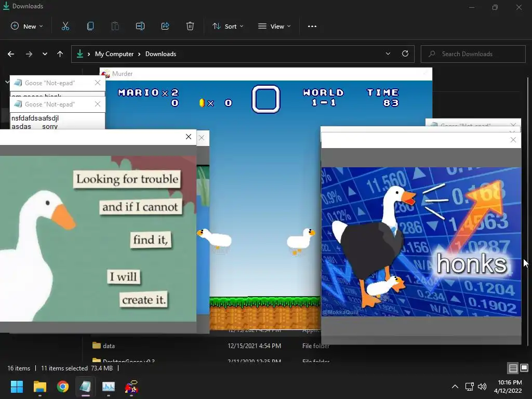Open the See more ellipsis menu
Image resolution: width=532 pixels, height=399 pixels.
312,26
